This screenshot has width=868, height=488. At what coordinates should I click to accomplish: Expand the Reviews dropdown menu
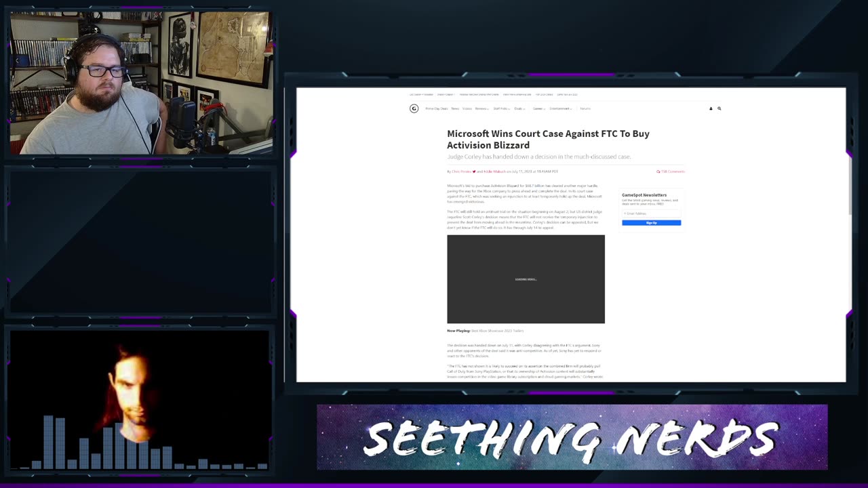[x=482, y=108]
